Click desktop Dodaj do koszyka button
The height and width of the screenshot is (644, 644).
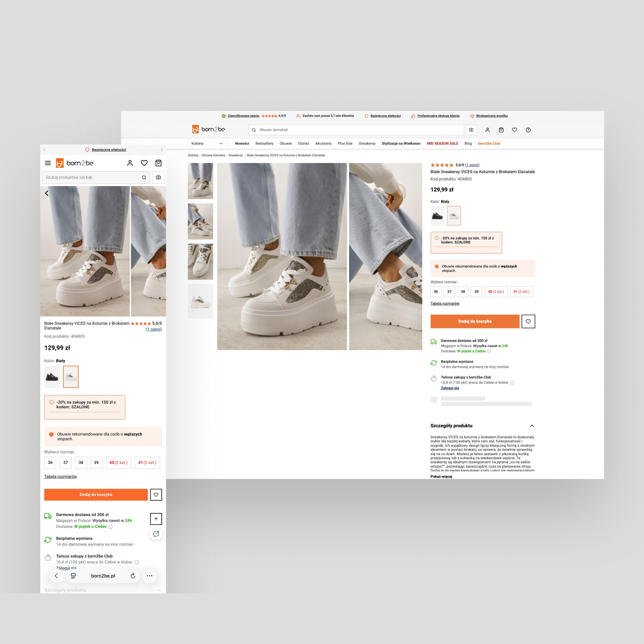pyautogui.click(x=475, y=321)
